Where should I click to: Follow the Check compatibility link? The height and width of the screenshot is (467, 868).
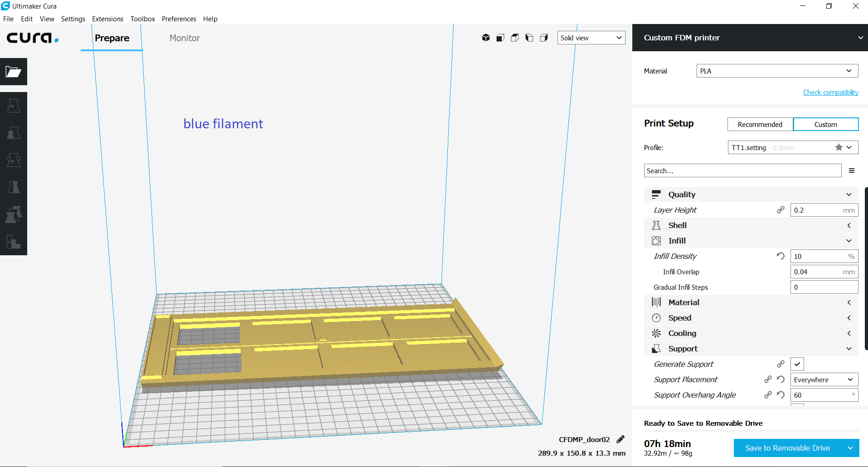pyautogui.click(x=831, y=92)
